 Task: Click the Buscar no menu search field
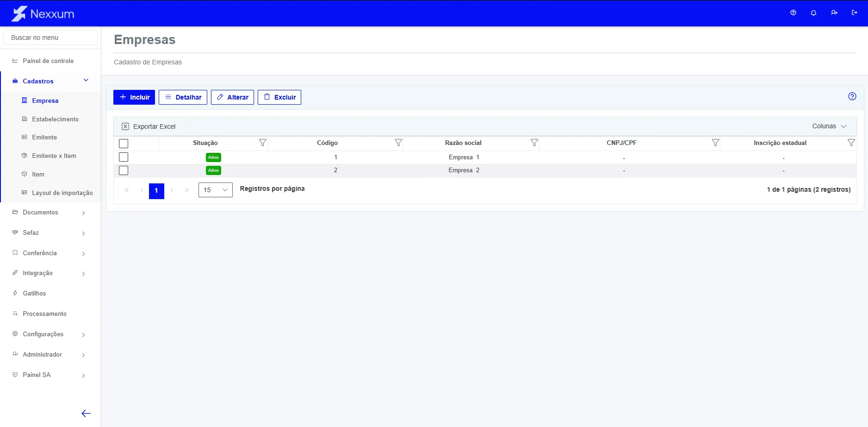click(50, 38)
